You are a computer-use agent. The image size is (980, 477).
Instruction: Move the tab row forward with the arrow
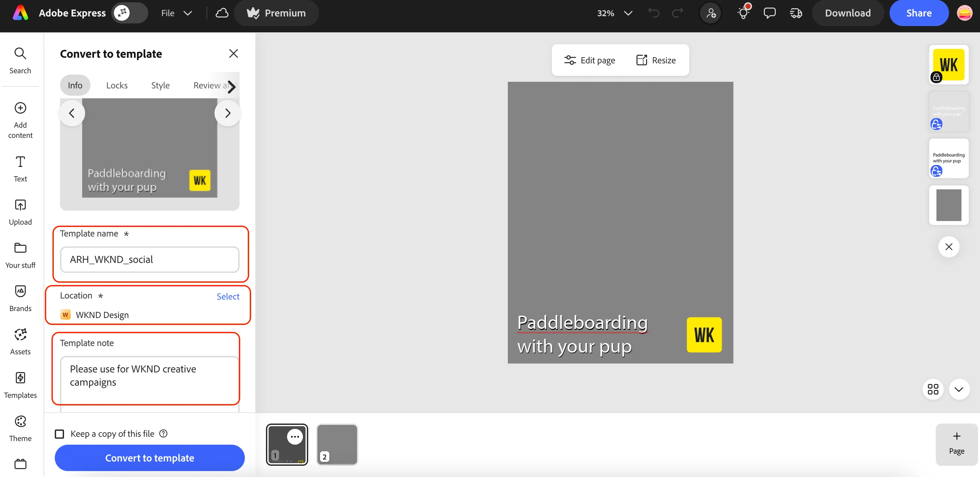coord(231,87)
